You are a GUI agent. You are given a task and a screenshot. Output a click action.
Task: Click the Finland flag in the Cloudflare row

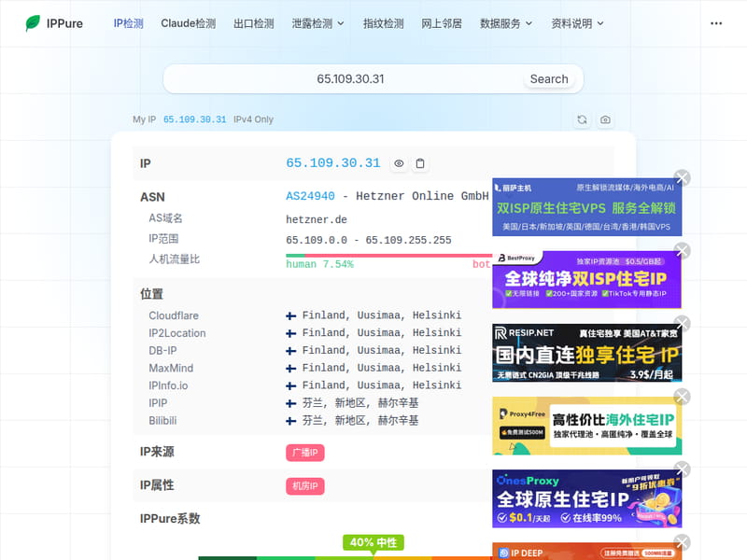[290, 315]
